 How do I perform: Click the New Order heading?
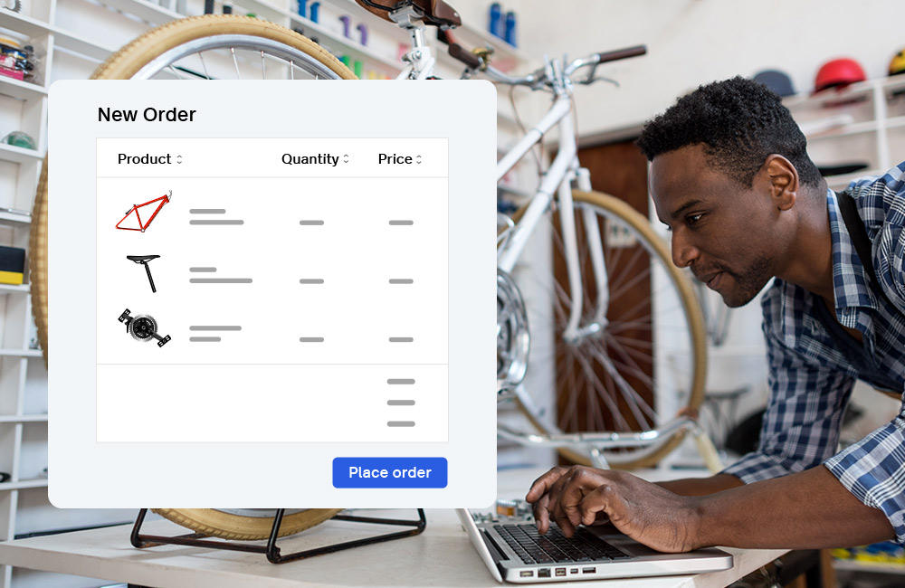(147, 114)
